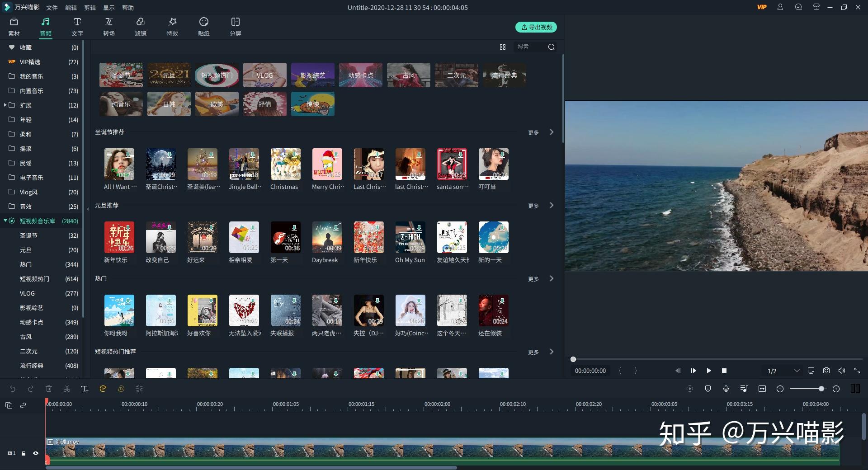Image resolution: width=868 pixels, height=470 pixels.
Task: Click the undo icon
Action: [x=13, y=389]
